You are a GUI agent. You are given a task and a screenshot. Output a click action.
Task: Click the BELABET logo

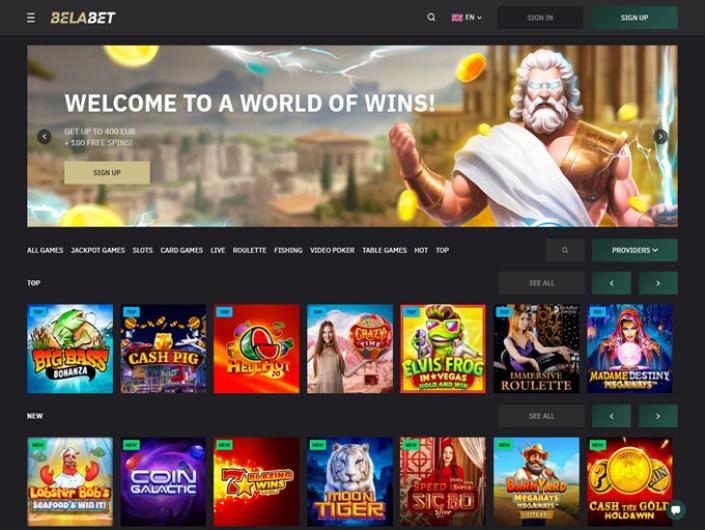83,18
